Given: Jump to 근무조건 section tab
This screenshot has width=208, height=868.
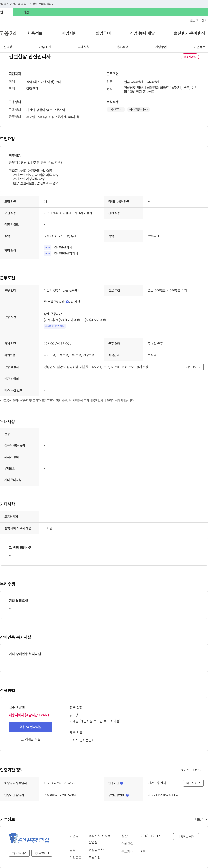Looking at the screenshot, I should tap(45, 47).
